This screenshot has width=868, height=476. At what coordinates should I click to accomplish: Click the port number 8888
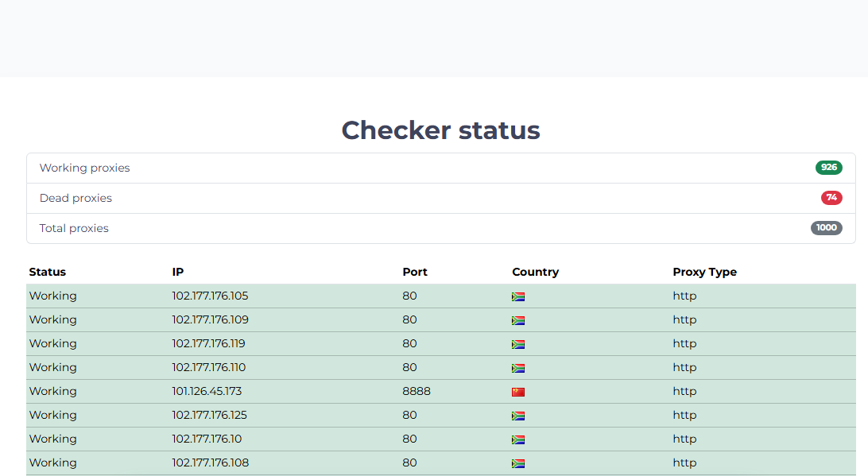coord(417,391)
